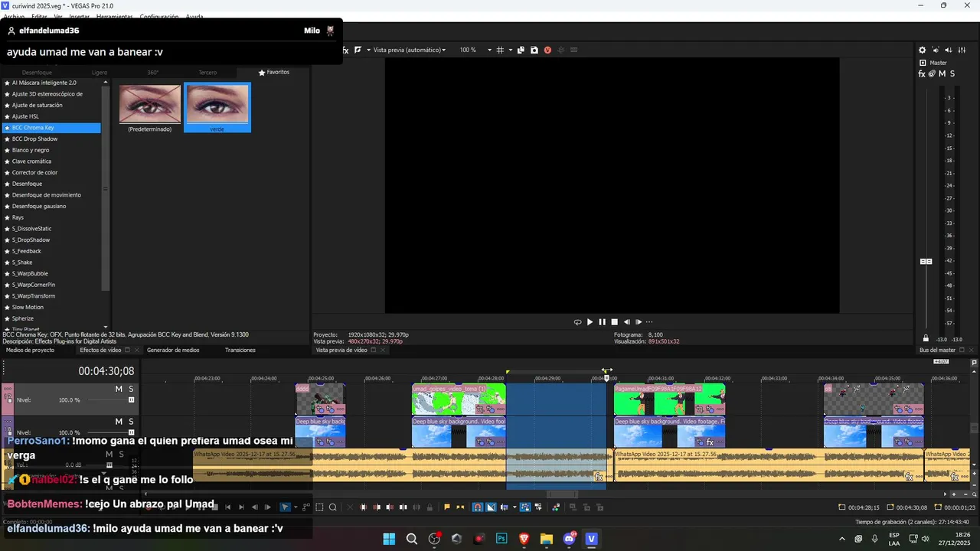
Task: Open Master bus settings gear
Action: pos(922,50)
